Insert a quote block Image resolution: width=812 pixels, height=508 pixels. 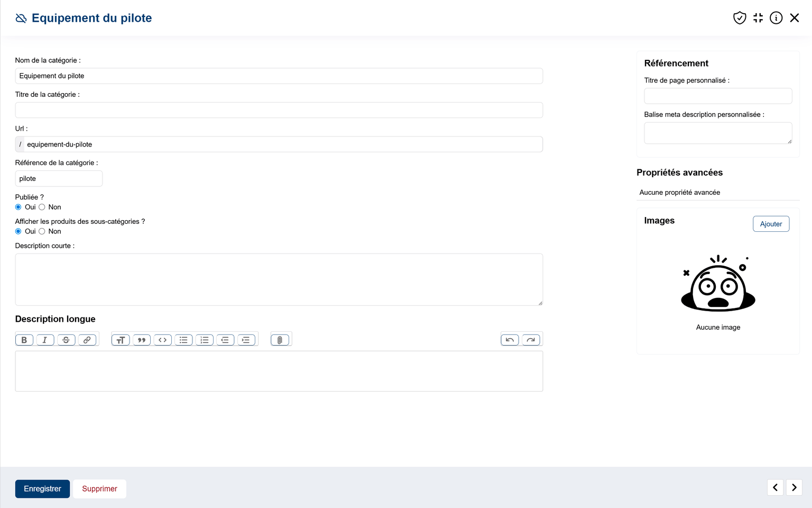(142, 340)
